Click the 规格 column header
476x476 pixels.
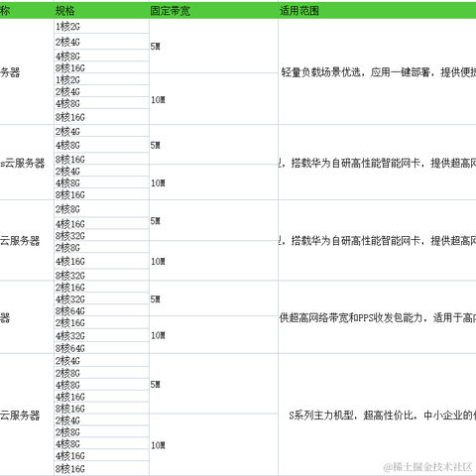pos(101,10)
